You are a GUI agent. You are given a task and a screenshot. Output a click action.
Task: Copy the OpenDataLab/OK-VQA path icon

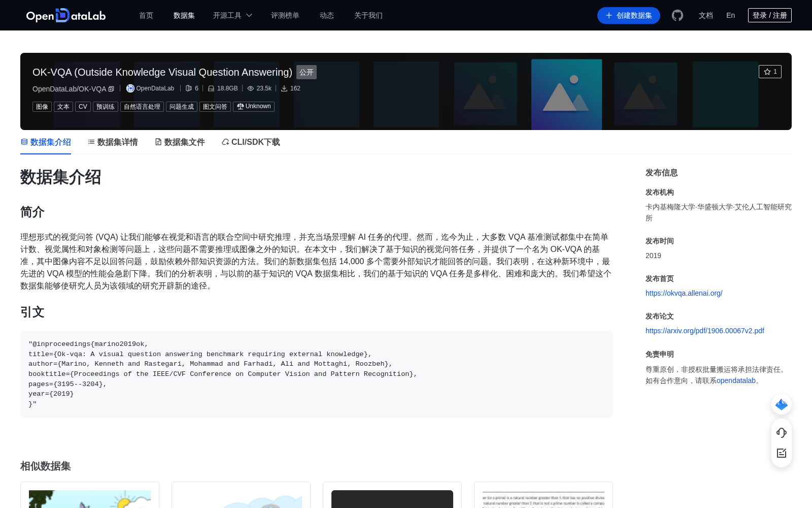(111, 89)
